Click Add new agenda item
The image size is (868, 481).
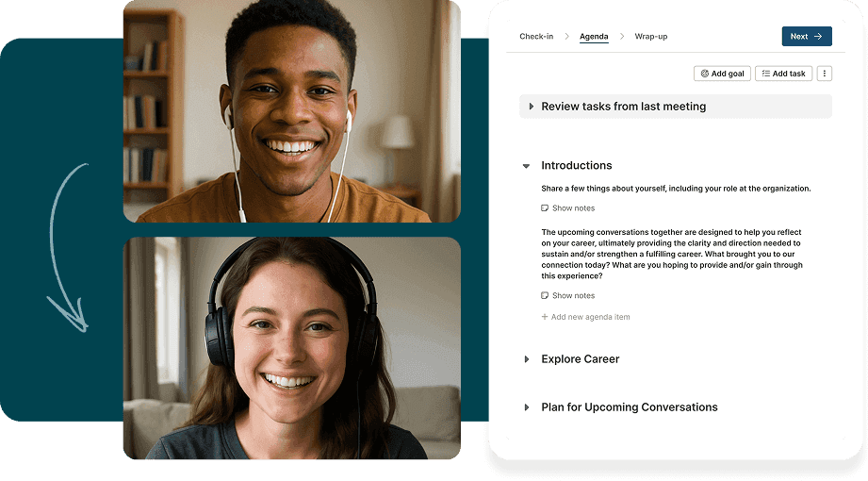pyautogui.click(x=585, y=317)
